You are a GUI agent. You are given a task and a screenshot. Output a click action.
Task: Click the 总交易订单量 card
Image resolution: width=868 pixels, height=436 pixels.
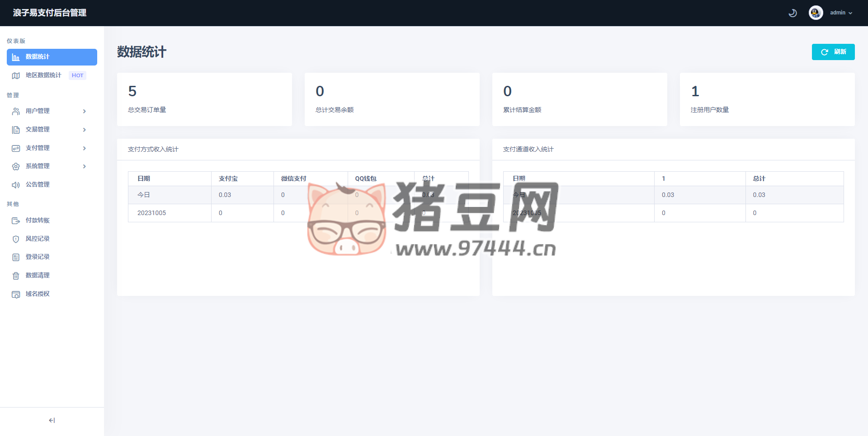click(204, 99)
